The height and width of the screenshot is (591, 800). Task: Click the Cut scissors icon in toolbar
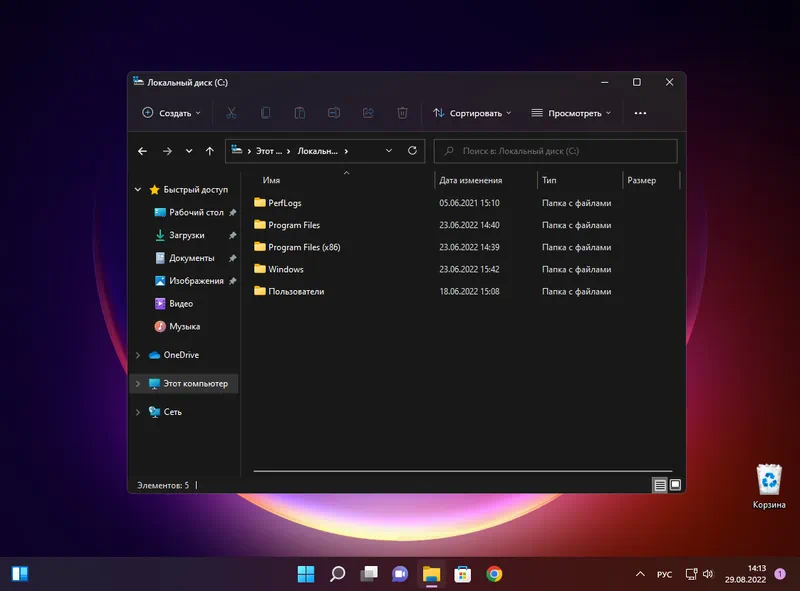(x=231, y=113)
